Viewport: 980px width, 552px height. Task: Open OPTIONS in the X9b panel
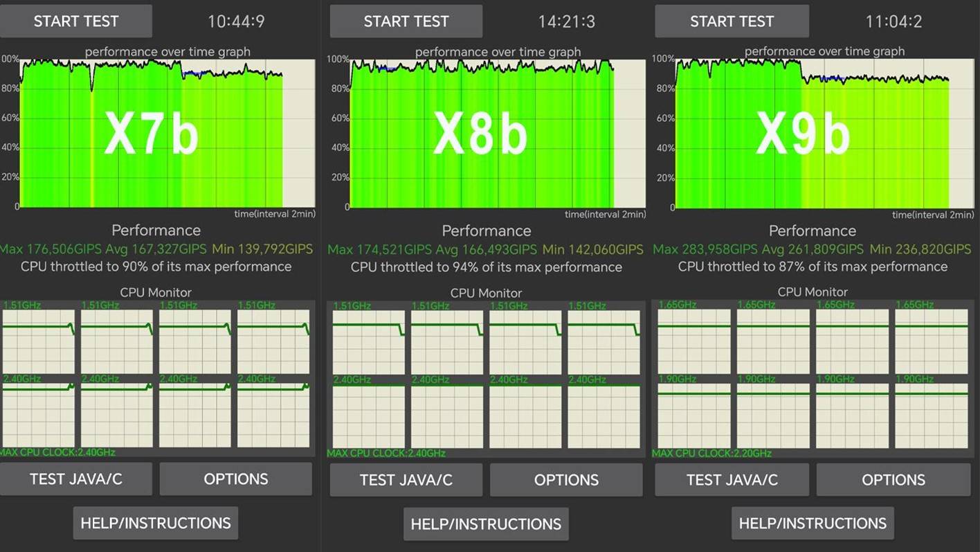coord(893,480)
